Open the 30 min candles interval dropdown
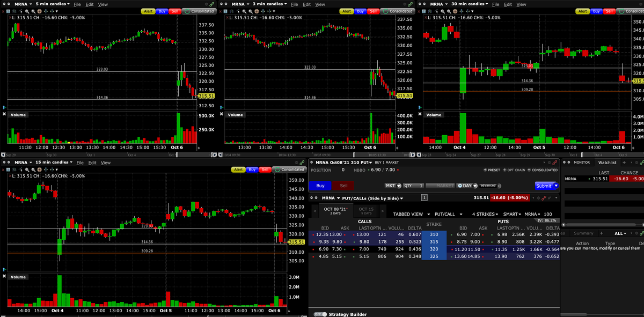The image size is (644, 317). tap(470, 4)
